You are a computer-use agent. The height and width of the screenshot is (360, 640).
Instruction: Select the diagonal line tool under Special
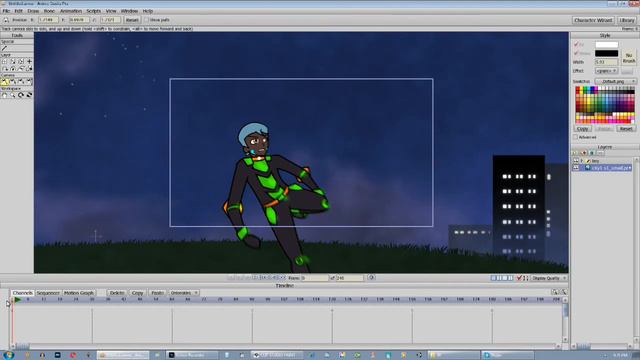point(4,48)
